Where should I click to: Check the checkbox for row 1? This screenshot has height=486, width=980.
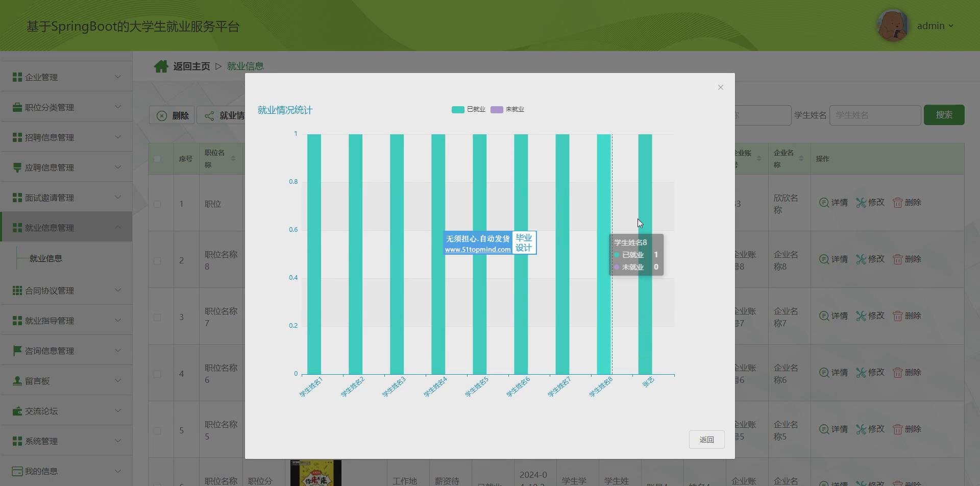coord(157,204)
